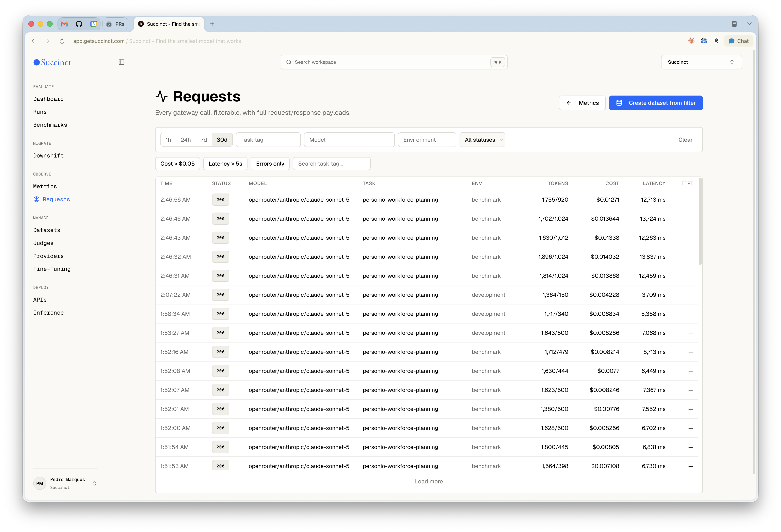The width and height of the screenshot is (781, 532).
Task: Toggle the Errors only filter
Action: 270,164
